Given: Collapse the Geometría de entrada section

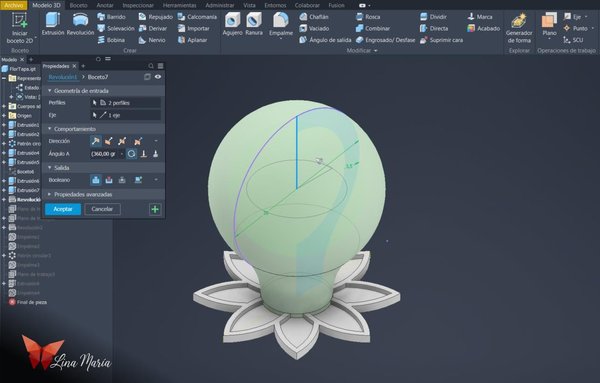Looking at the screenshot, I should pyautogui.click(x=49, y=91).
